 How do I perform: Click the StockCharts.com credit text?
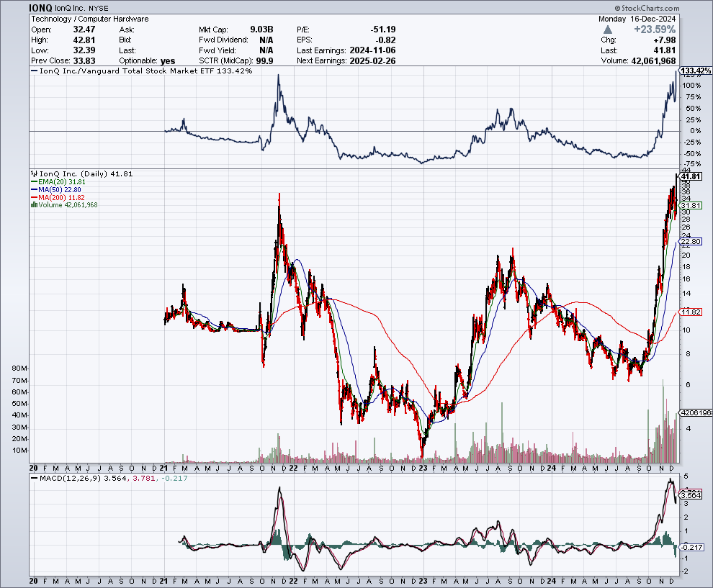(x=647, y=8)
